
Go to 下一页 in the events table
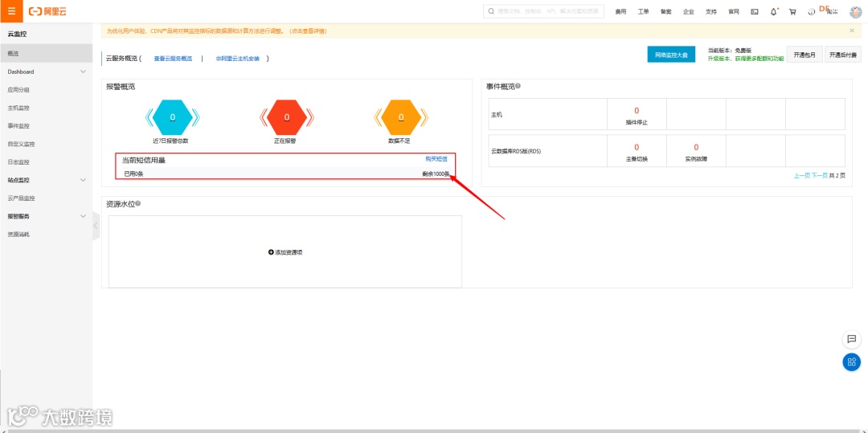819,176
